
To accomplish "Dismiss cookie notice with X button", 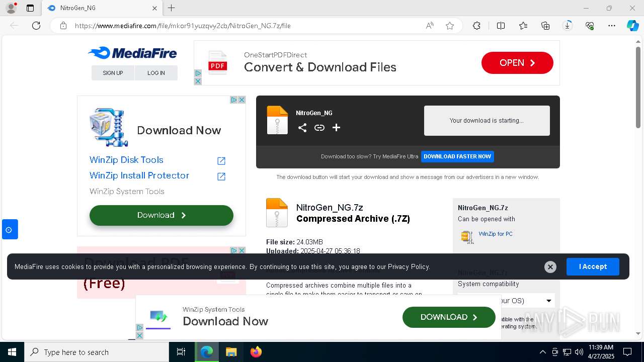I will click(x=550, y=267).
